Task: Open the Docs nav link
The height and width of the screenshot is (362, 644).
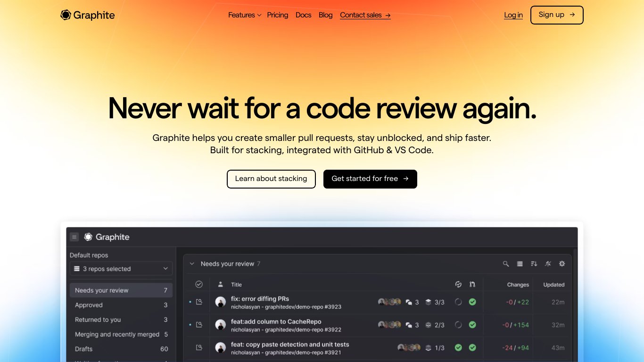Action: (x=303, y=15)
